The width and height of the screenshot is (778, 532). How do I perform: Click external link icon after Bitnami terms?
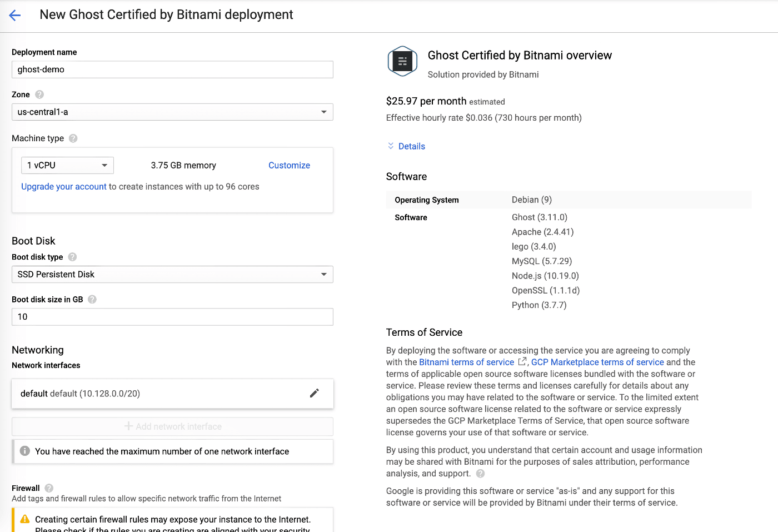[522, 361]
